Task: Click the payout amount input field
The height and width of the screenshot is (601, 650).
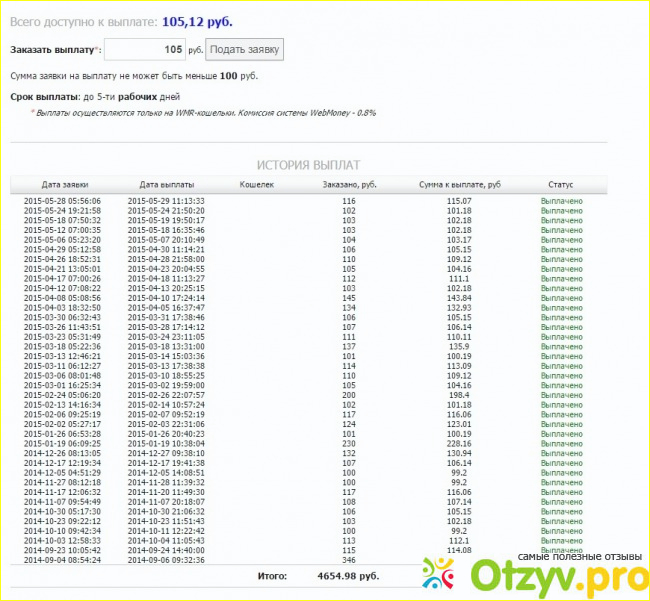Action: point(144,49)
